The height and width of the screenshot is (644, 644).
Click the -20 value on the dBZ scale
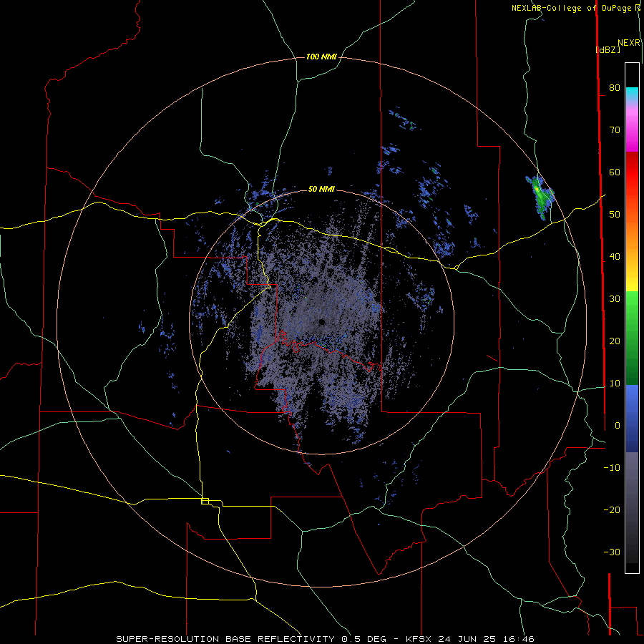(x=612, y=509)
